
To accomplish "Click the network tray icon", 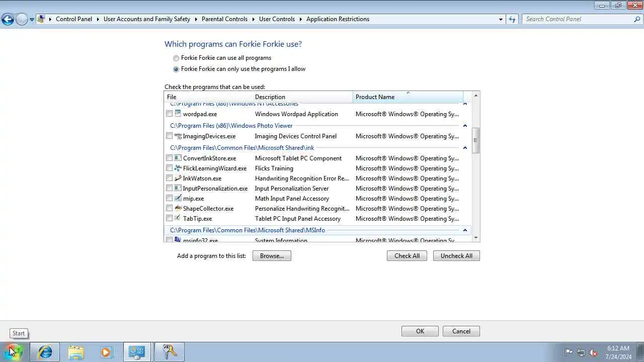I will pos(581,352).
